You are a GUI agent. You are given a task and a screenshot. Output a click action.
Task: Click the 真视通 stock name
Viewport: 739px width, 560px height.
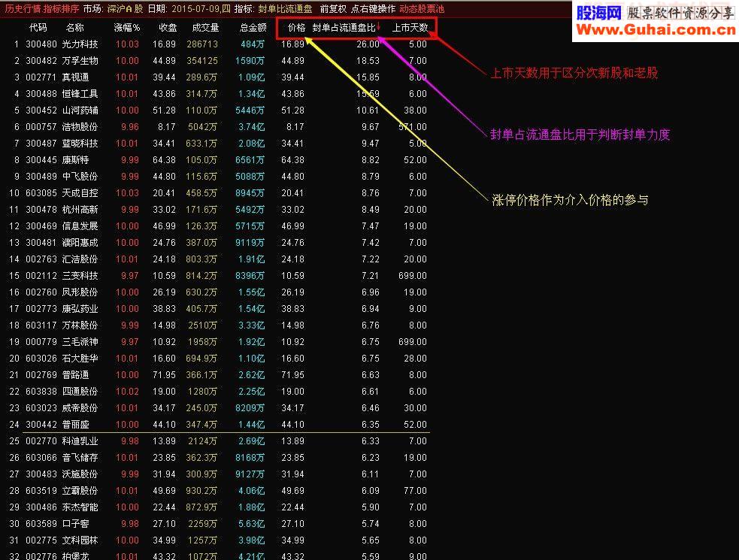tap(75, 77)
